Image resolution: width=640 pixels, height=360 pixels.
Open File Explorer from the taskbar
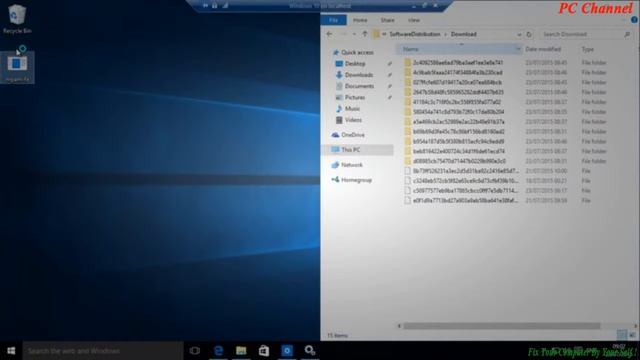(241, 351)
